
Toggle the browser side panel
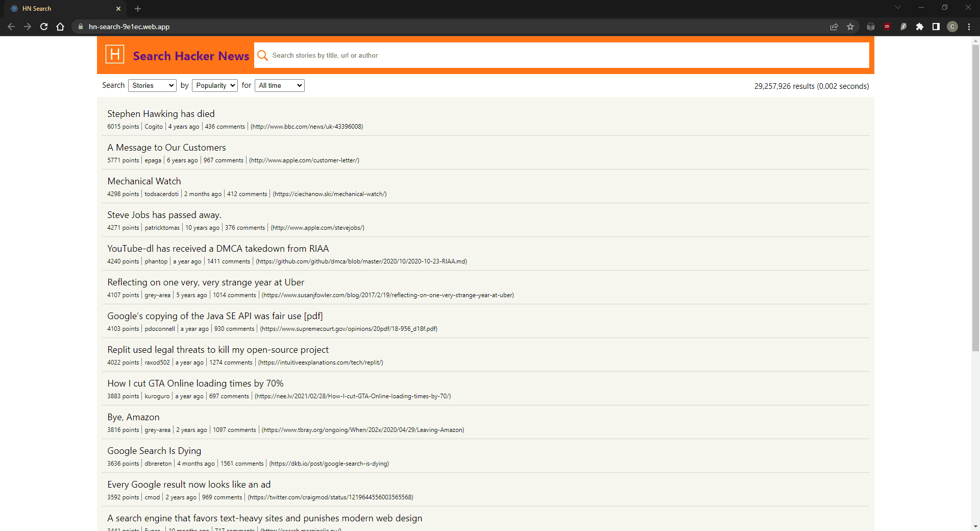(936, 27)
